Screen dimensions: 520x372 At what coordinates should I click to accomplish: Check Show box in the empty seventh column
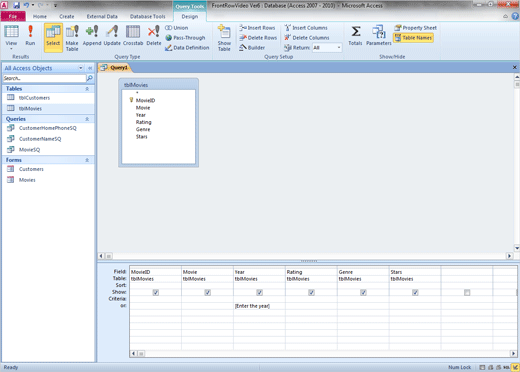click(x=467, y=292)
